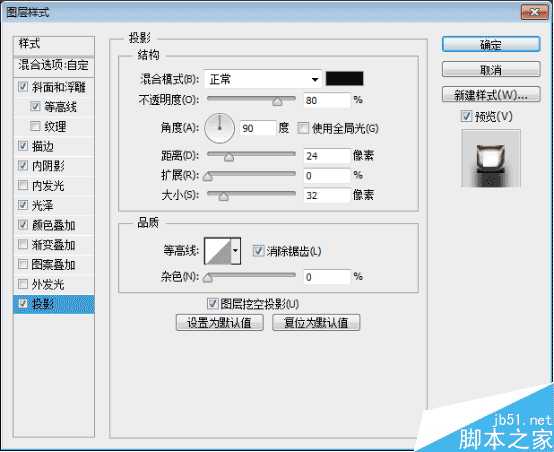The image size is (554, 452).
Task: Click 复位为默认值 button
Action: pyautogui.click(x=316, y=322)
